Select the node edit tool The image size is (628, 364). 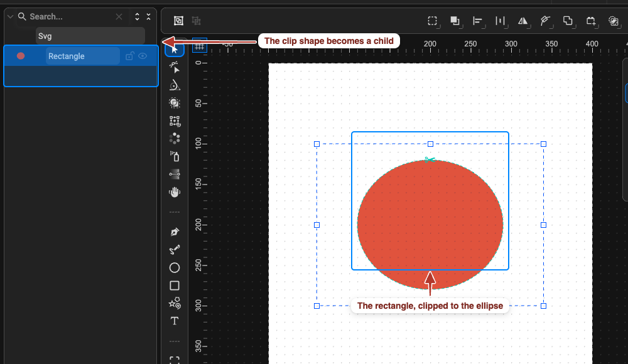click(174, 67)
